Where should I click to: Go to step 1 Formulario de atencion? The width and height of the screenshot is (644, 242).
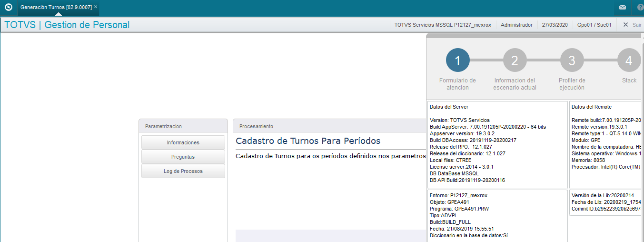457,60
